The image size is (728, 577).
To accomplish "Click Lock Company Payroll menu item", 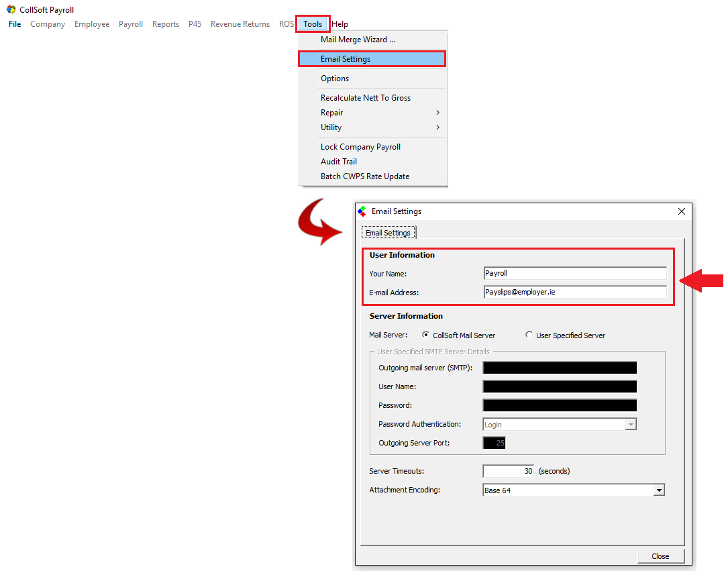I will tap(360, 147).
